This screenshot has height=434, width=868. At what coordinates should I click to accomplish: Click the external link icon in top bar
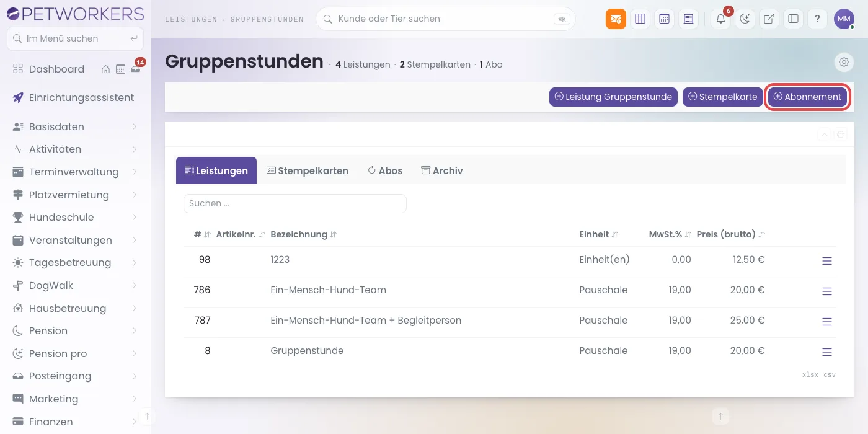[769, 19]
